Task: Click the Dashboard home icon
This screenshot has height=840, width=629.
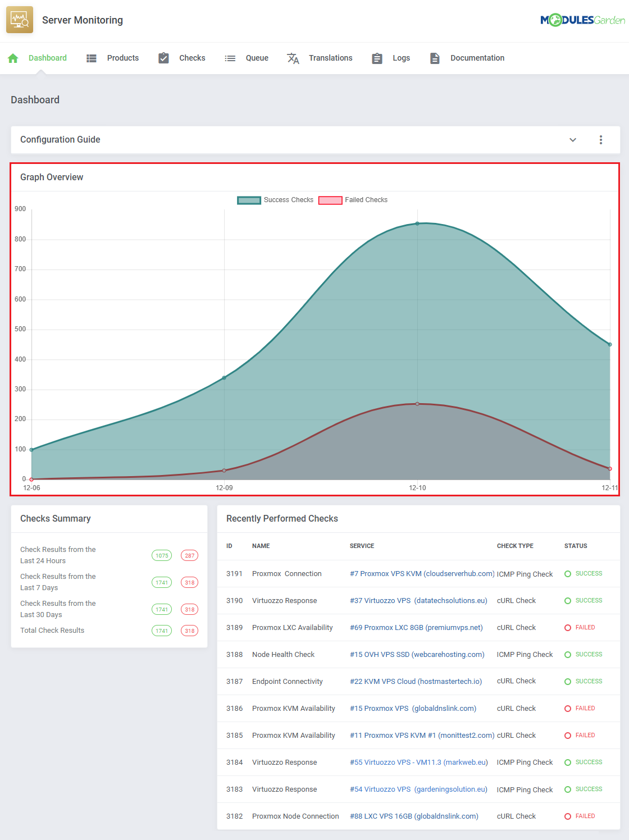Action: (13, 58)
